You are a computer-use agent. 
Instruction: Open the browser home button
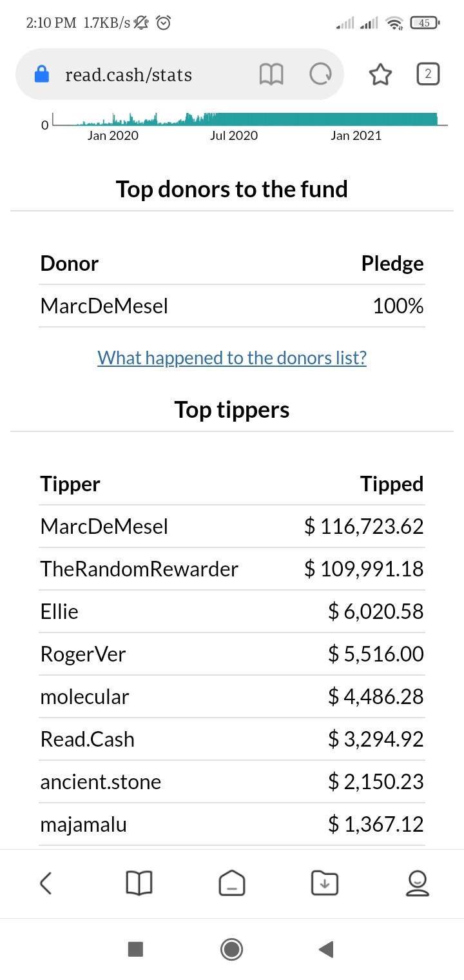coord(232,883)
